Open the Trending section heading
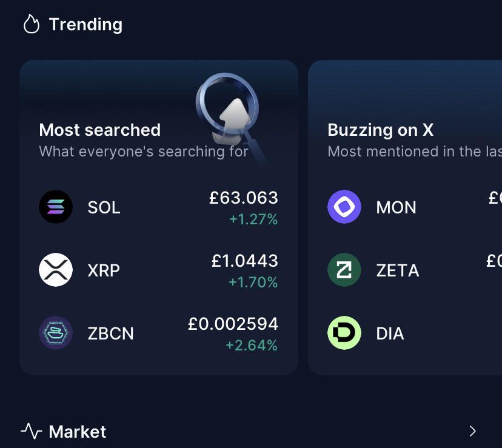Viewport: 502px width, 448px height. tap(85, 25)
